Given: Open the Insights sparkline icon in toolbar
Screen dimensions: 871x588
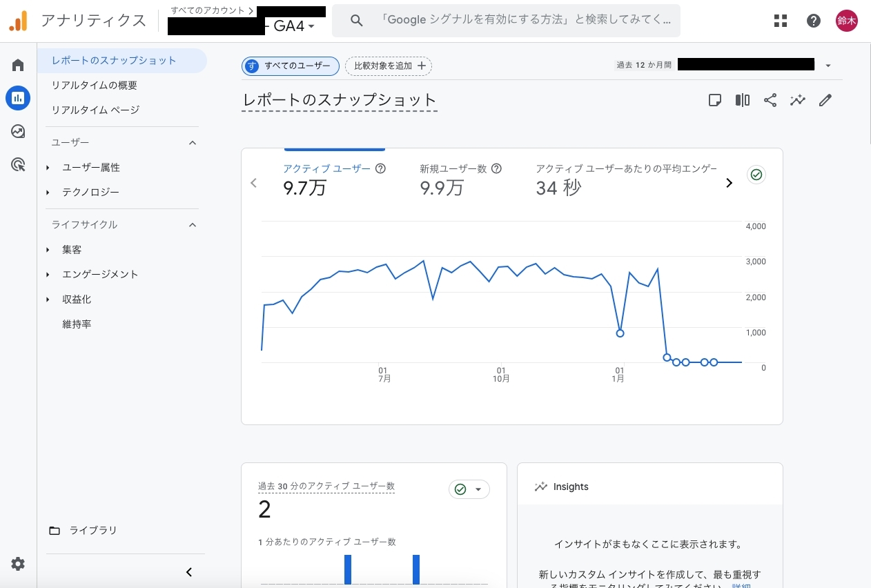Looking at the screenshot, I should coord(798,100).
